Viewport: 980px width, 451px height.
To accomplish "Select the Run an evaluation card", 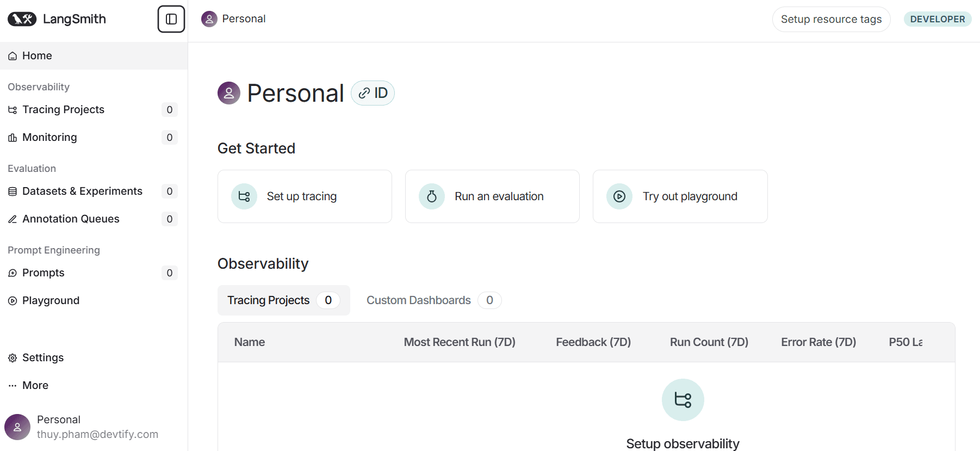I will (492, 196).
